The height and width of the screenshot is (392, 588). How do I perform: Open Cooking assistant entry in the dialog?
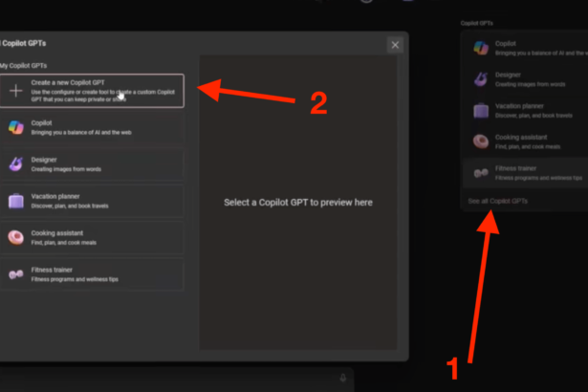92,237
